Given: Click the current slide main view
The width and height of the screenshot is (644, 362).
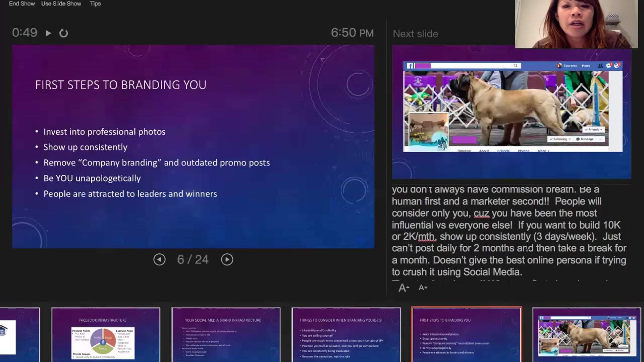Looking at the screenshot, I should point(193,147).
